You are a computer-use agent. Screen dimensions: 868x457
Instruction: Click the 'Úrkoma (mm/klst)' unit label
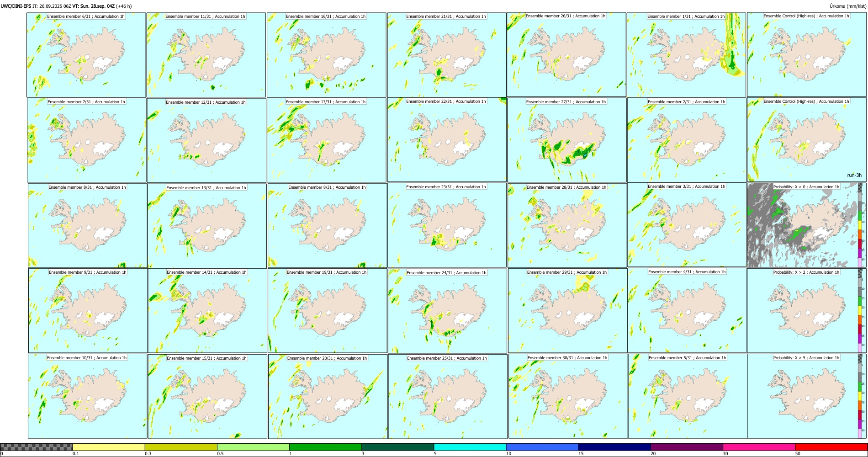pos(847,6)
